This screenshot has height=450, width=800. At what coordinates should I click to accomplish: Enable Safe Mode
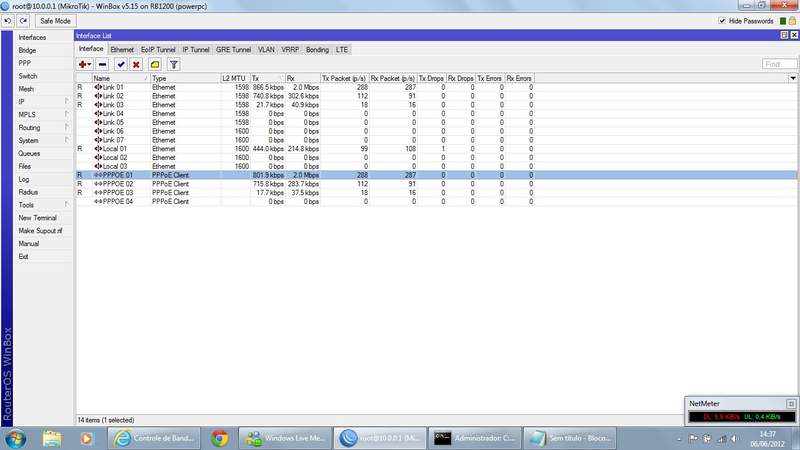coord(55,21)
